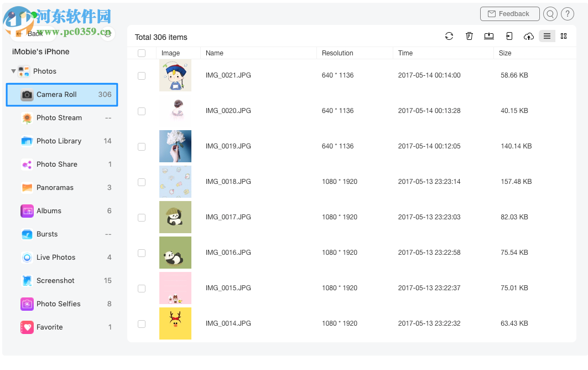This screenshot has width=588, height=370.
Task: Open the Photo Selfies album
Action: click(58, 304)
